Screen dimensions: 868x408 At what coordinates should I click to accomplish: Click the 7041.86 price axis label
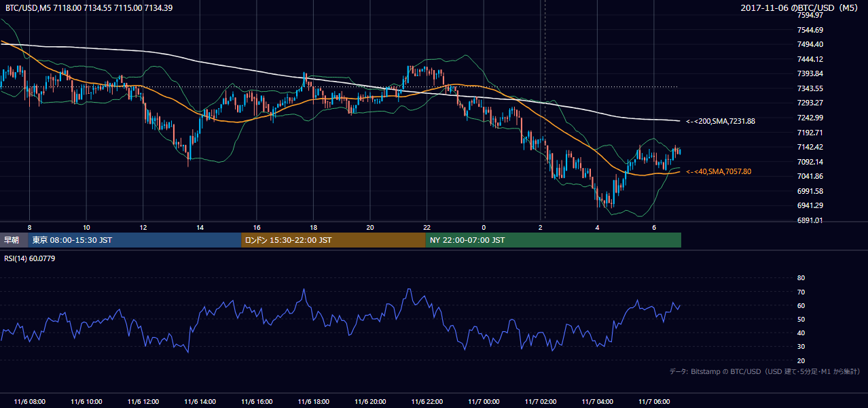(810, 176)
